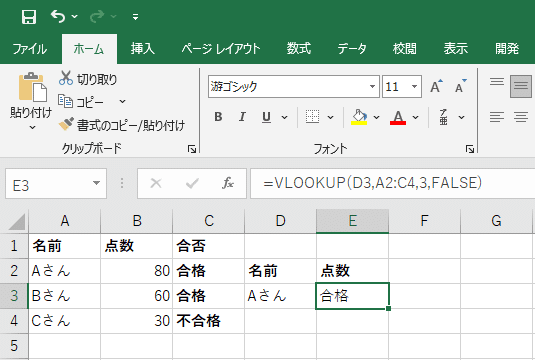The height and width of the screenshot is (360, 535).
Task: Toggle middle vertical alignment
Action: (x=521, y=86)
